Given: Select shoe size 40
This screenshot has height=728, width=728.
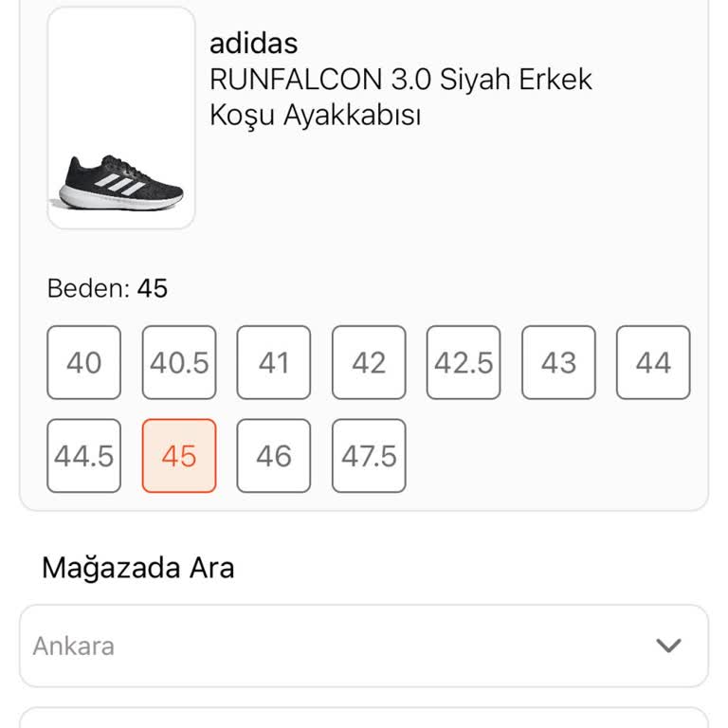Looking at the screenshot, I should coord(83,362).
